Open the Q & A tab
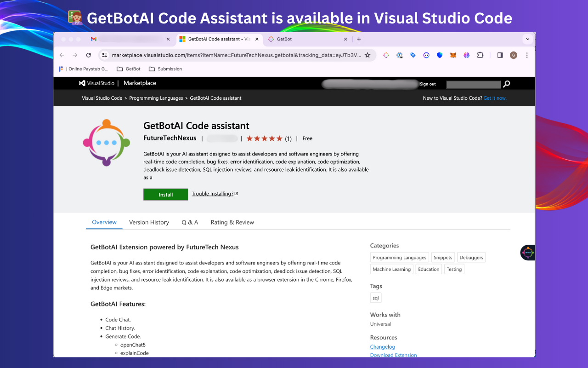Image resolution: width=588 pixels, height=368 pixels. pyautogui.click(x=190, y=222)
